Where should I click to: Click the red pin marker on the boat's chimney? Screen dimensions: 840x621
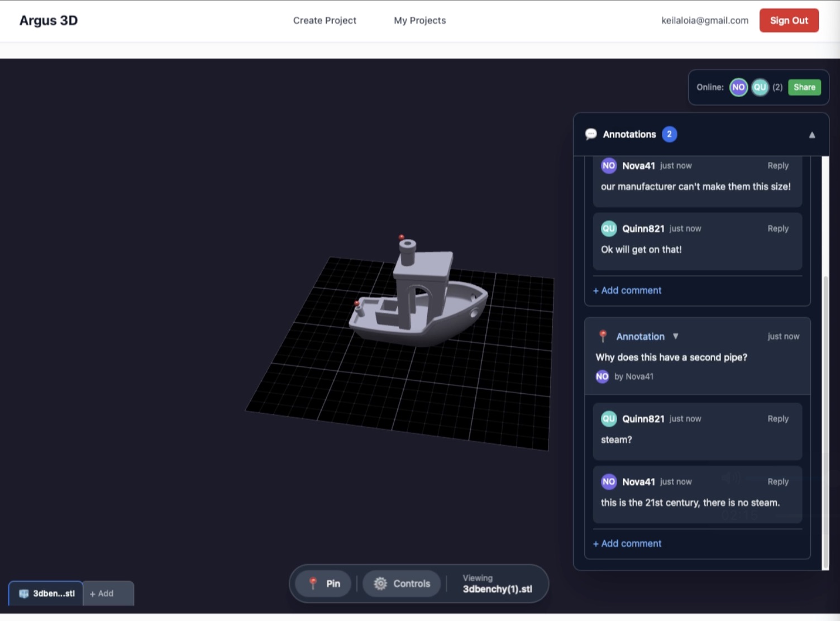click(x=401, y=237)
